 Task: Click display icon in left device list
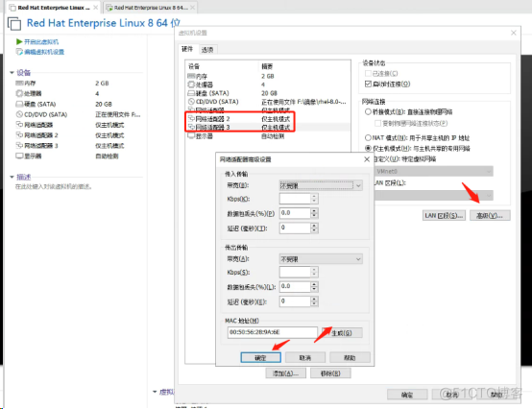(19, 156)
